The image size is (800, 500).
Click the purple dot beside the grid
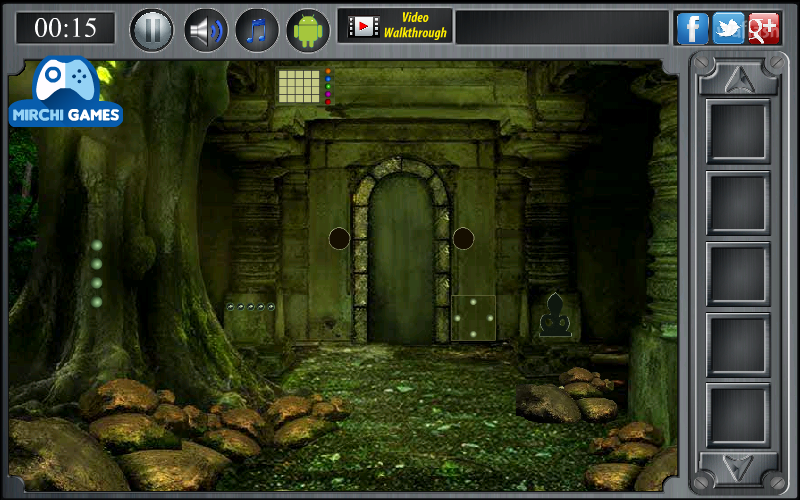(328, 94)
